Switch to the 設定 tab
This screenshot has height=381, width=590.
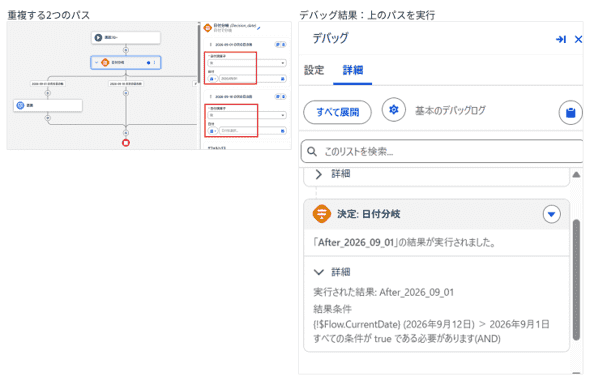click(x=314, y=70)
